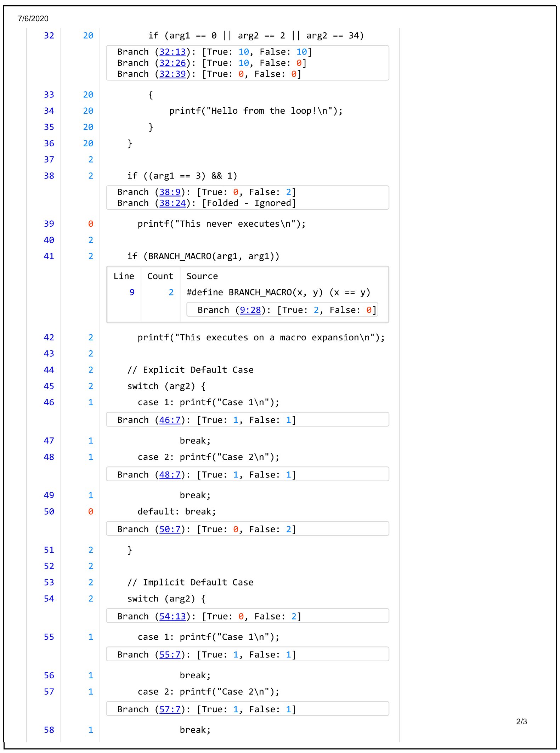Click line number 32

tap(49, 36)
